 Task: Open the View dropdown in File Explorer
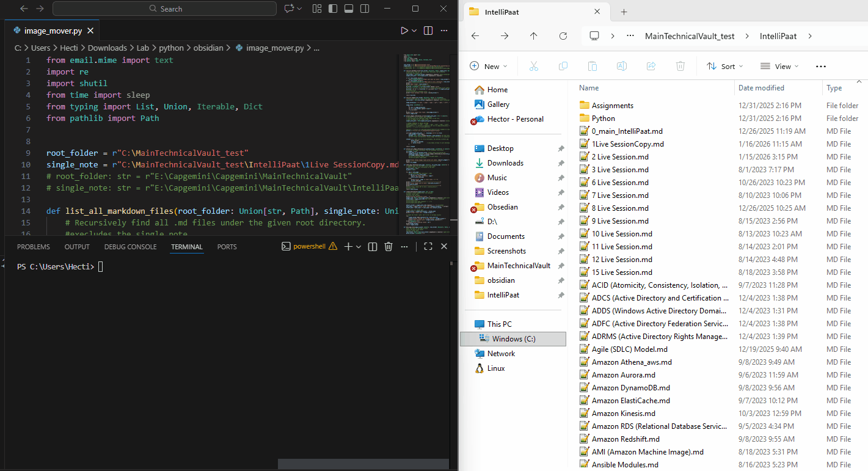coord(778,66)
